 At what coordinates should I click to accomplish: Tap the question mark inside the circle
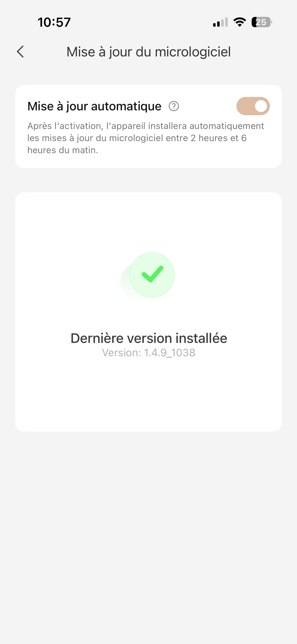pos(174,106)
